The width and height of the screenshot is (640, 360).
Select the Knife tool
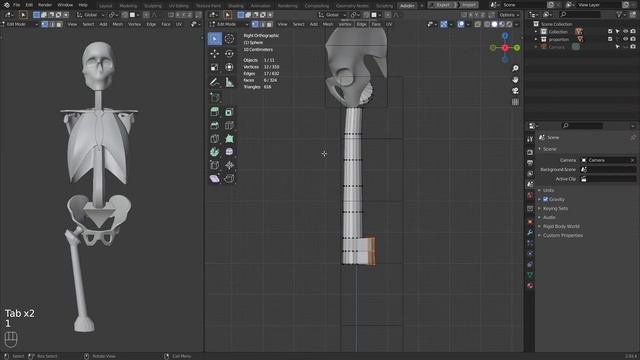(x=215, y=139)
